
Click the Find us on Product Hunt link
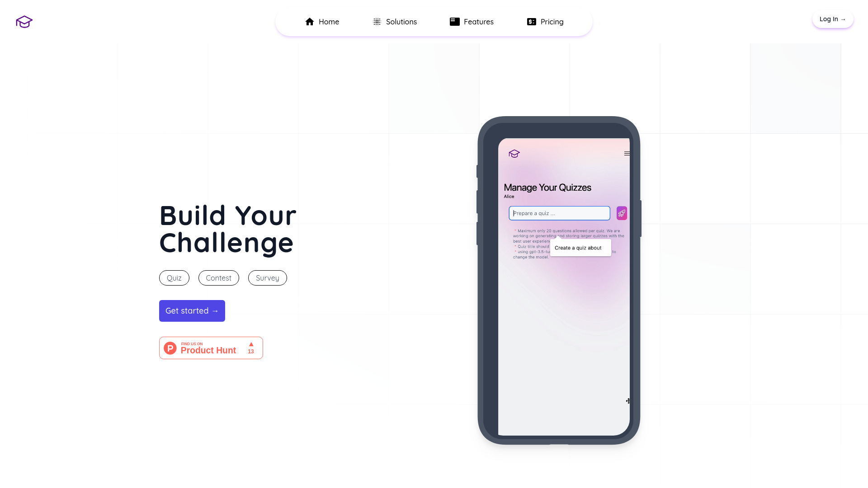click(x=211, y=347)
